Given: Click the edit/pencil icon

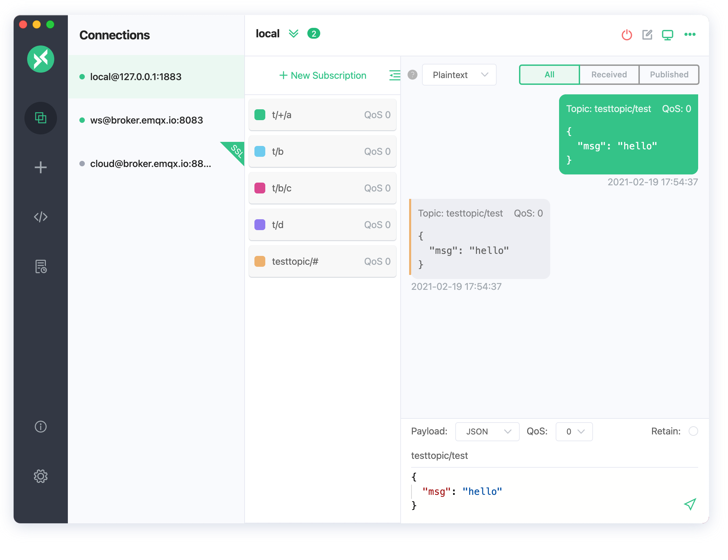Looking at the screenshot, I should tap(648, 34).
